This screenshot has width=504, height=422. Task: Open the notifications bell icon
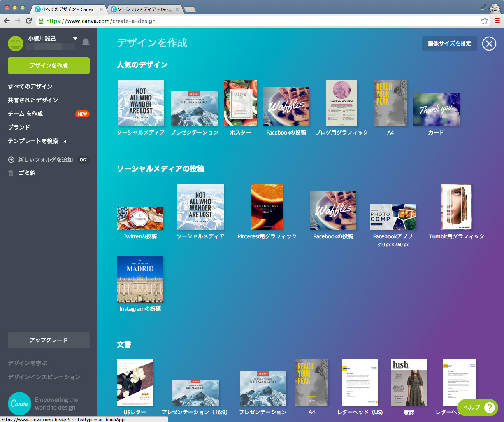tap(86, 42)
